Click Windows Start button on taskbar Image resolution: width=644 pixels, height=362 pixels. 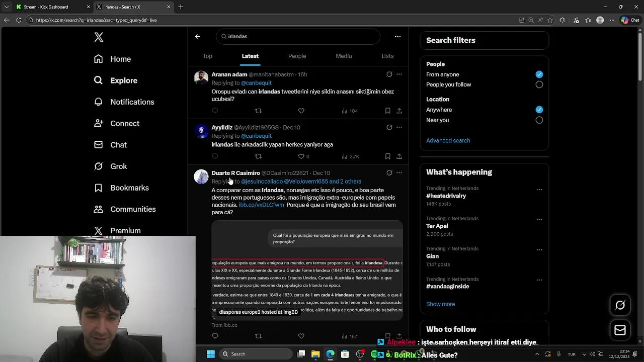pyautogui.click(x=211, y=354)
